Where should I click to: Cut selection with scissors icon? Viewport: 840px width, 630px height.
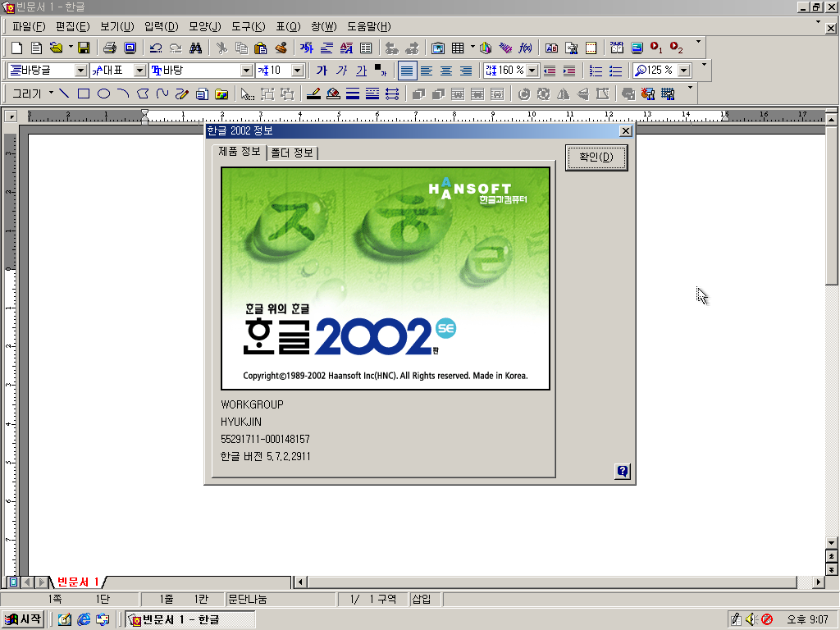(221, 48)
